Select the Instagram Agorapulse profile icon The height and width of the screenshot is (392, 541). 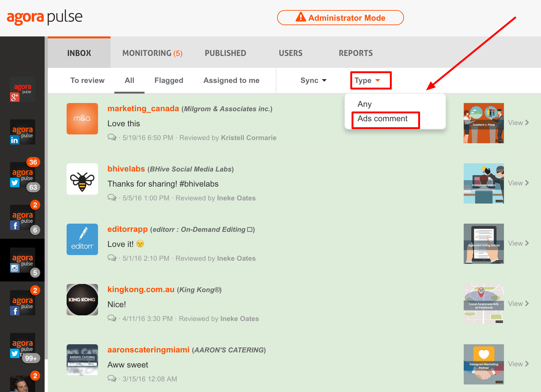tap(22, 260)
